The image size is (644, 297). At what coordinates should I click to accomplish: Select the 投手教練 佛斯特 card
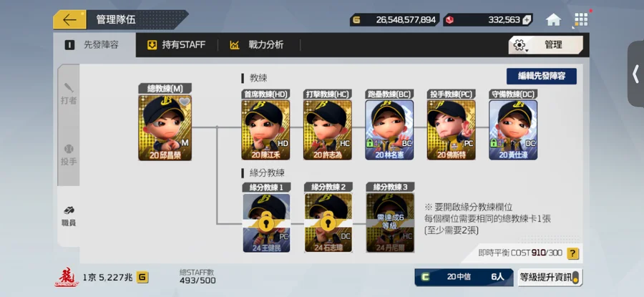pos(451,130)
